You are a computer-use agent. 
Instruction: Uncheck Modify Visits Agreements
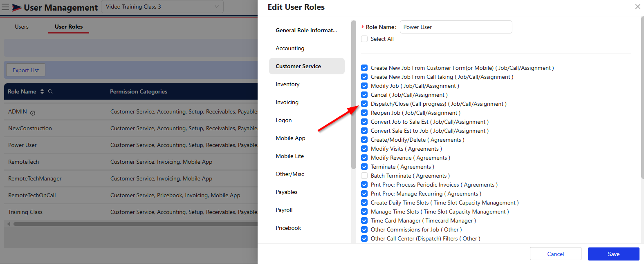click(364, 149)
